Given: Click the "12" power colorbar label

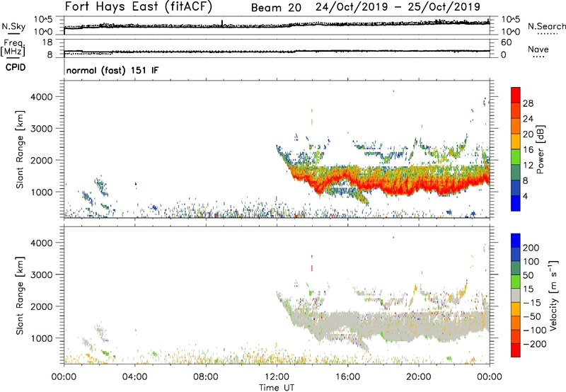Looking at the screenshot, I should 528,166.
